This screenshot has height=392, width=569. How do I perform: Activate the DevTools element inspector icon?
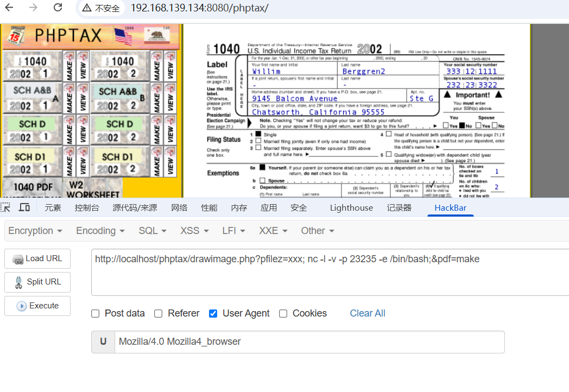point(6,207)
